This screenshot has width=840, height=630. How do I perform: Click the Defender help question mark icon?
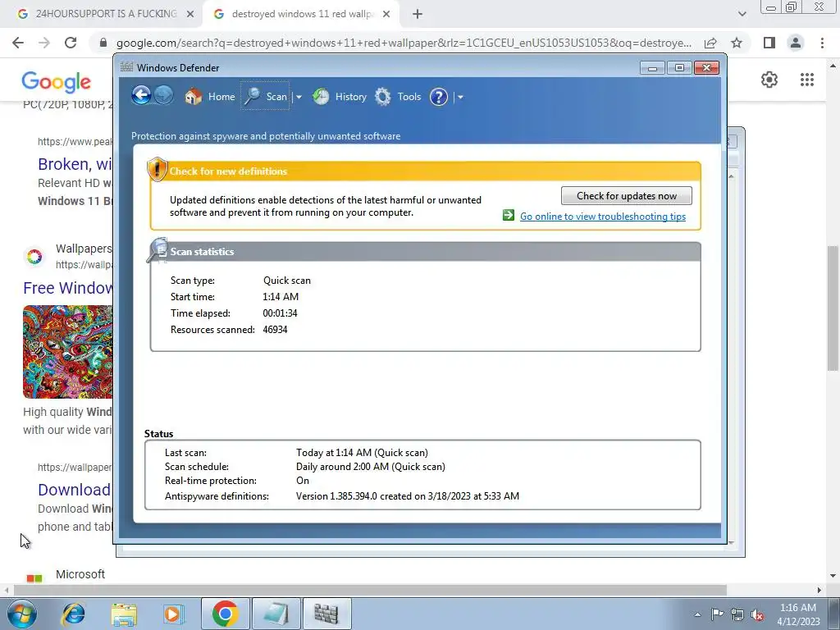click(439, 97)
